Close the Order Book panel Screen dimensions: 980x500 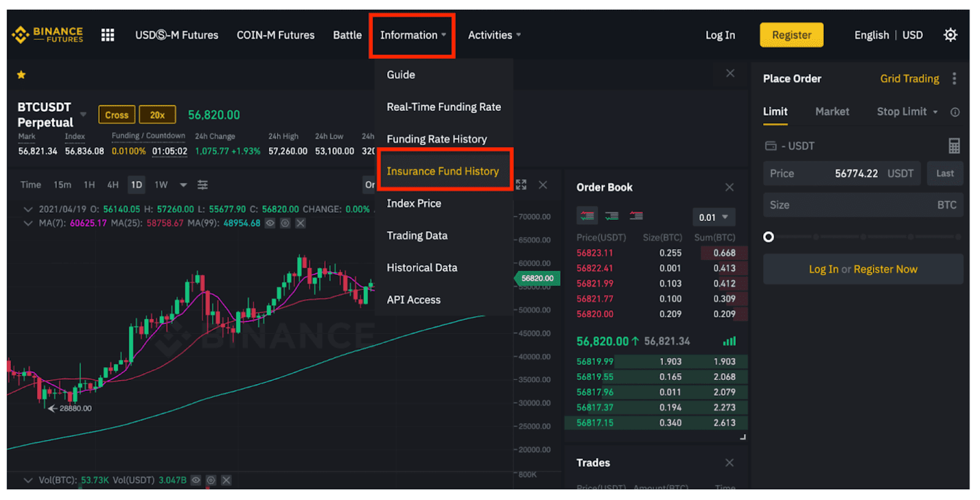pos(729,187)
